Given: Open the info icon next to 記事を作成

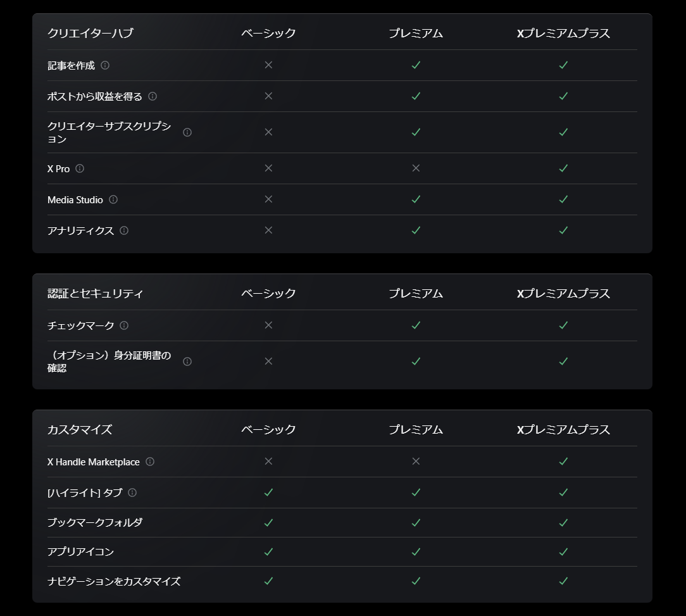Looking at the screenshot, I should pyautogui.click(x=104, y=65).
